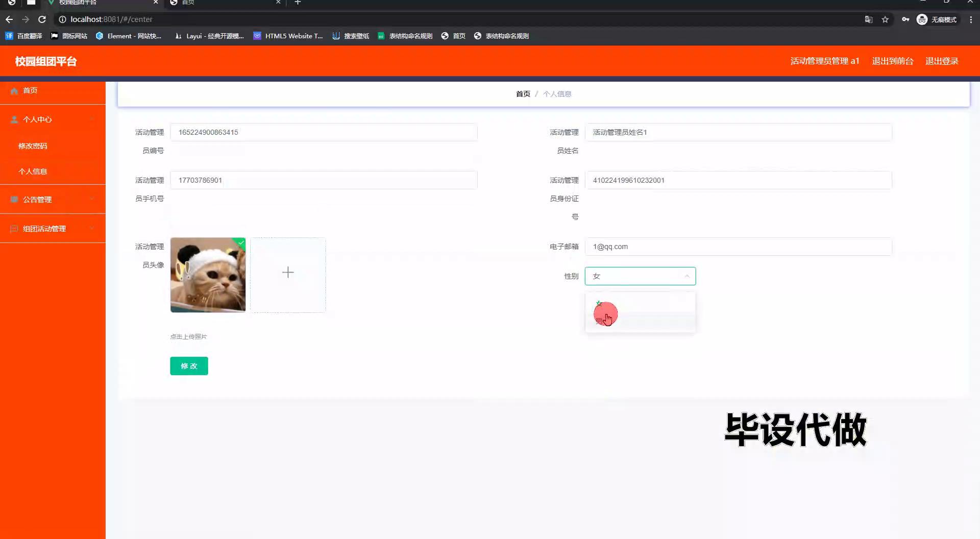Click the plus icon to upload avatar
The height and width of the screenshot is (539, 980).
coord(288,273)
